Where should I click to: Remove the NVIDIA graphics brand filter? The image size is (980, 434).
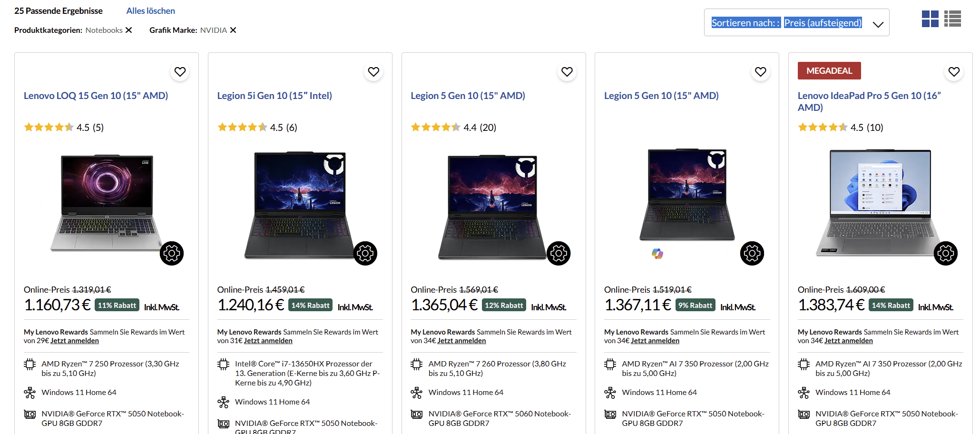point(233,30)
